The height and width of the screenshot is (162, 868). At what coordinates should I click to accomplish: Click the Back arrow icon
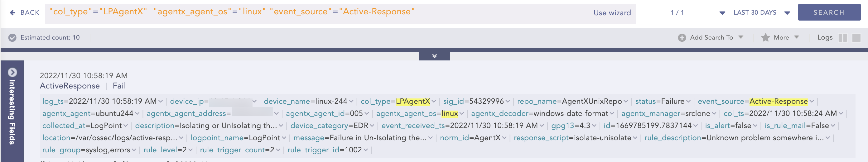point(12,12)
